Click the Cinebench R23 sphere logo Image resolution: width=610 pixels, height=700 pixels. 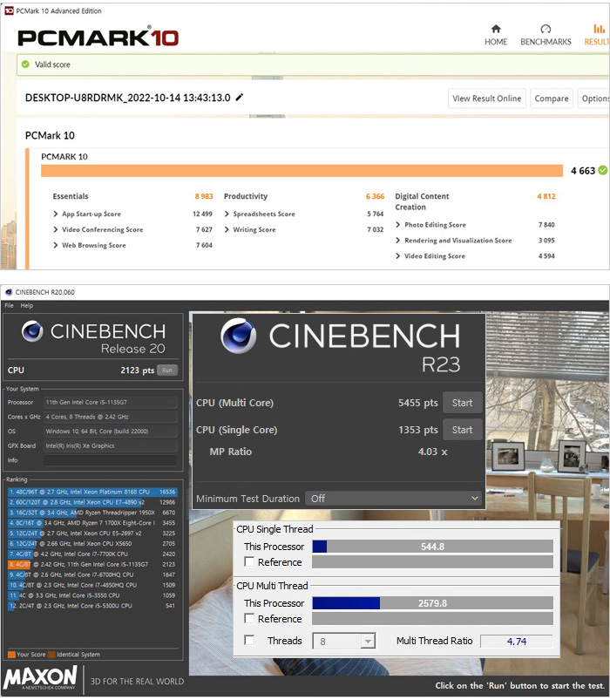point(238,336)
